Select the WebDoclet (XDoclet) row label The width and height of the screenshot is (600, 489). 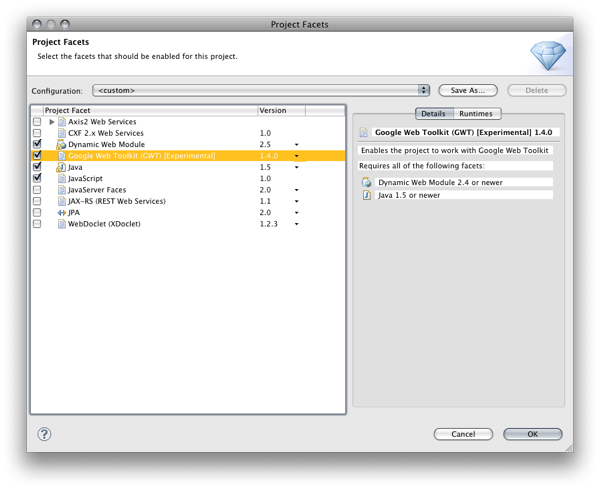(104, 224)
